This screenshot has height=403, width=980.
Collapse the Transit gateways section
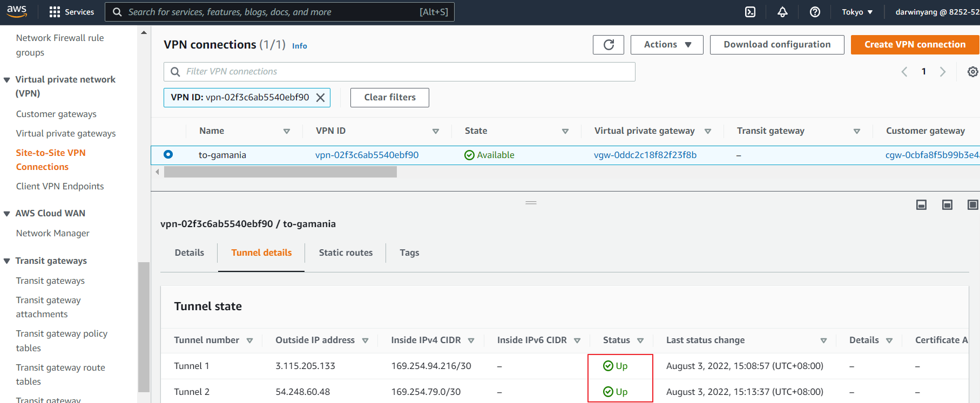tap(7, 261)
